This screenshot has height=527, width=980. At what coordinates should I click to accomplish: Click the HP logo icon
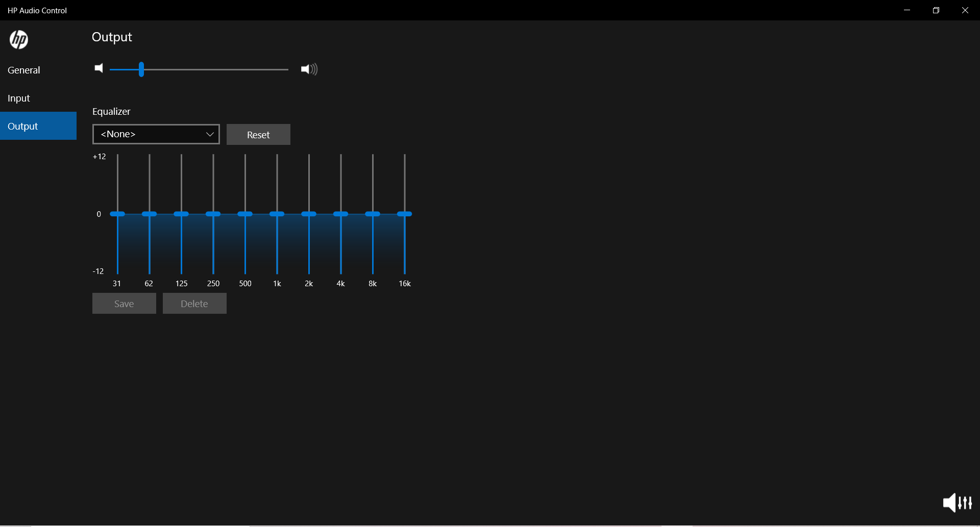[x=19, y=40]
